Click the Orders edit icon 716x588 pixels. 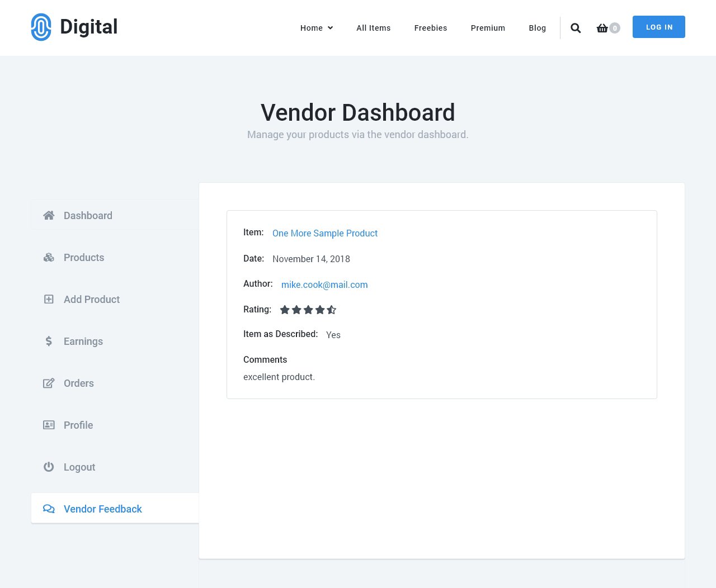pyautogui.click(x=49, y=383)
